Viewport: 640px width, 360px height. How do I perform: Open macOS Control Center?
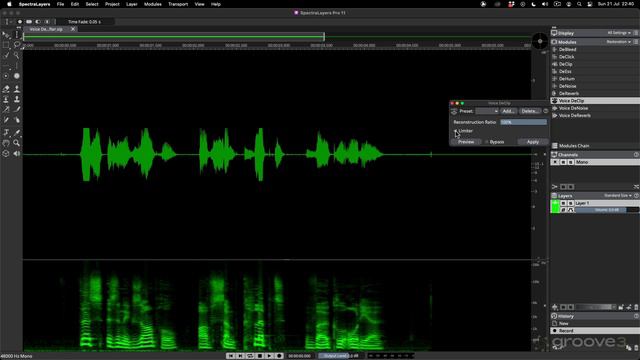[589, 4]
